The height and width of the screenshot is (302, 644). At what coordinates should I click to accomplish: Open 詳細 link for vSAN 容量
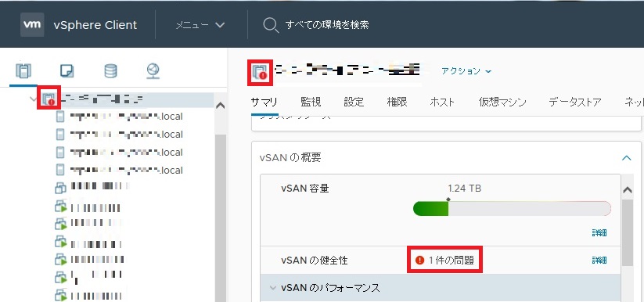(x=599, y=233)
